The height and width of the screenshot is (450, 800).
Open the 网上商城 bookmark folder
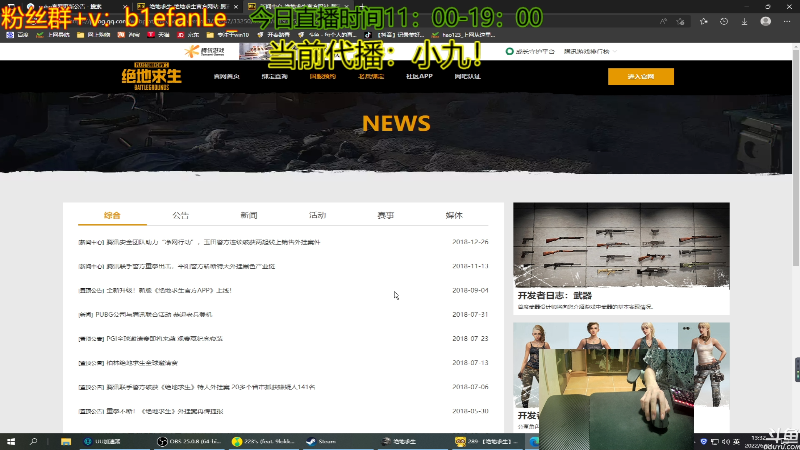93,35
